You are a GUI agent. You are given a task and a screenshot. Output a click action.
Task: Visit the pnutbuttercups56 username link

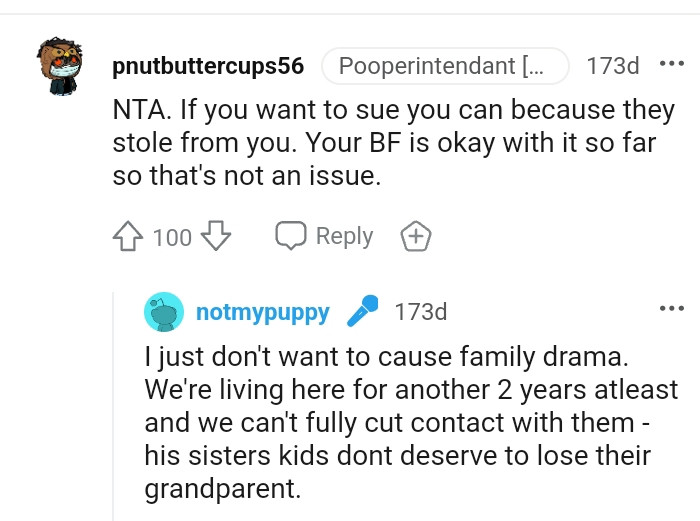click(x=208, y=67)
